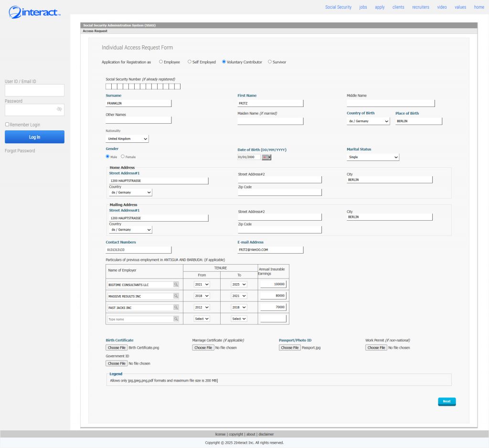This screenshot has width=489, height=448.
Task: Open Marital Status dropdown
Action: click(373, 157)
